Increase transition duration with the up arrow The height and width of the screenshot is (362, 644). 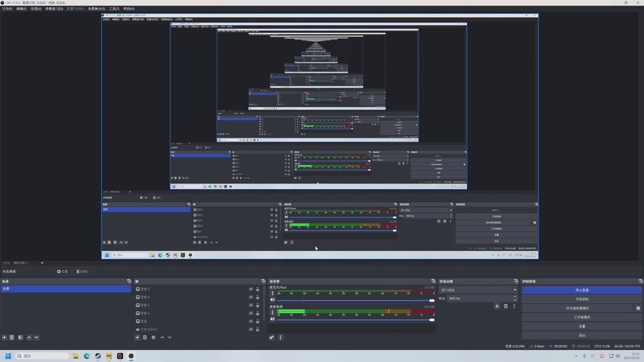[x=515, y=297]
